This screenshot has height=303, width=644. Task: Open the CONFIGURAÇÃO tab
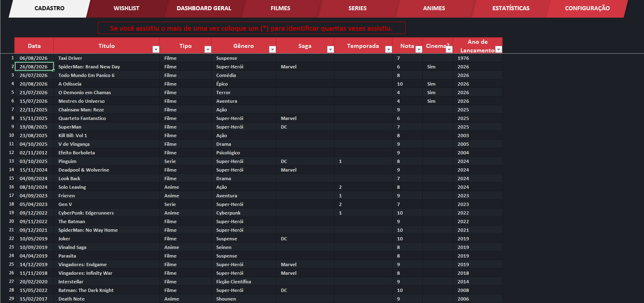[x=587, y=8]
